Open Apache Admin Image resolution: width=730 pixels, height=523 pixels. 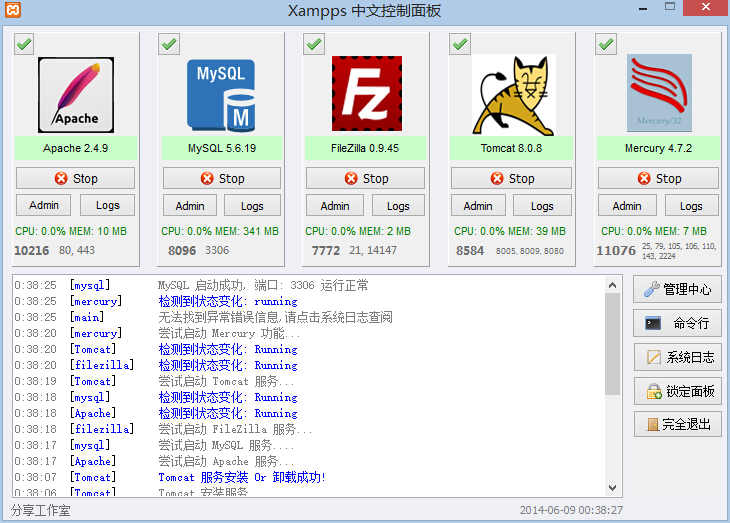click(44, 205)
